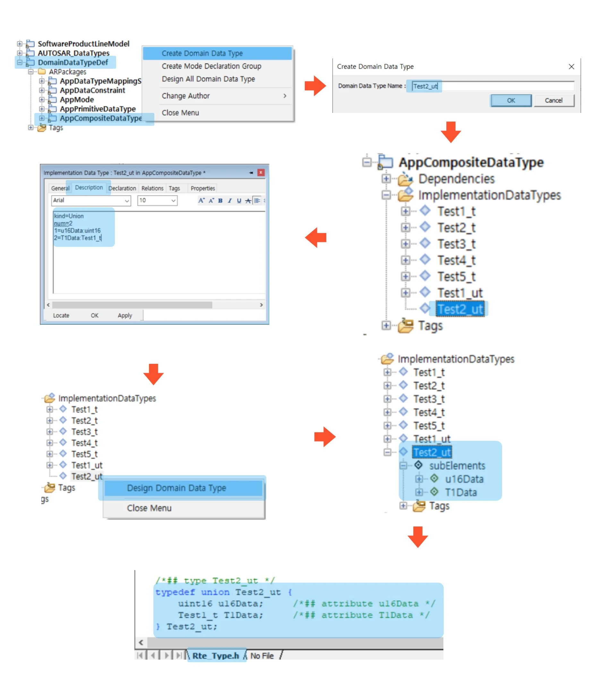Select highlighted Test2_ut in the tree containing Dependencies
616x693 pixels.
point(460,309)
